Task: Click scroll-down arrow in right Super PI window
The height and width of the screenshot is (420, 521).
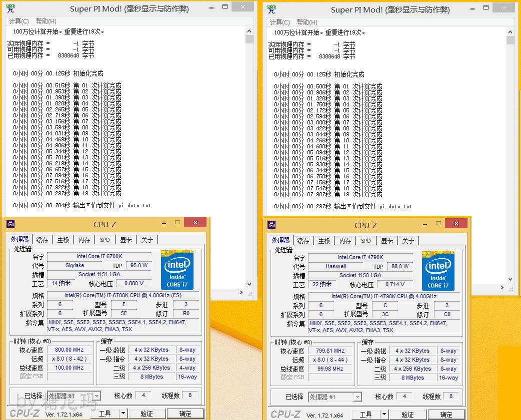Action: click(510, 279)
